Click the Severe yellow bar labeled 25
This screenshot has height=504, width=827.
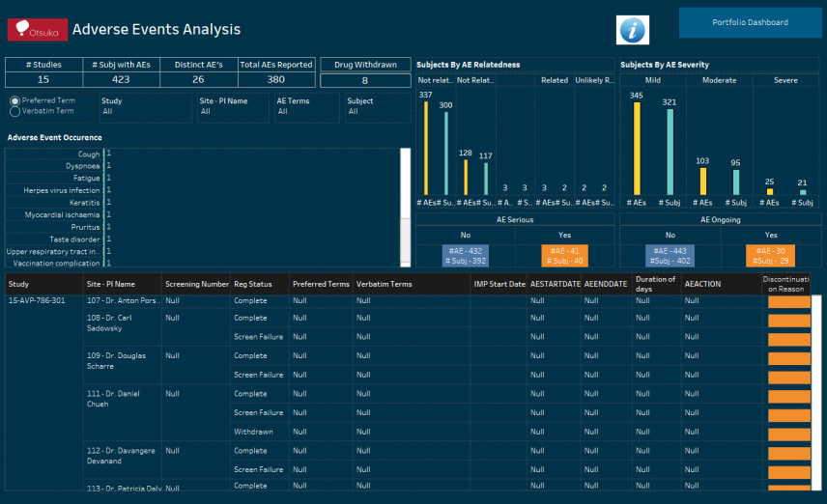click(x=769, y=192)
